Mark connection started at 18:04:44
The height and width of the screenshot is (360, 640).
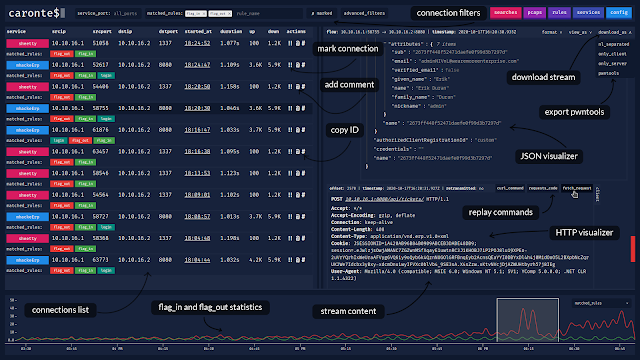[290, 260]
